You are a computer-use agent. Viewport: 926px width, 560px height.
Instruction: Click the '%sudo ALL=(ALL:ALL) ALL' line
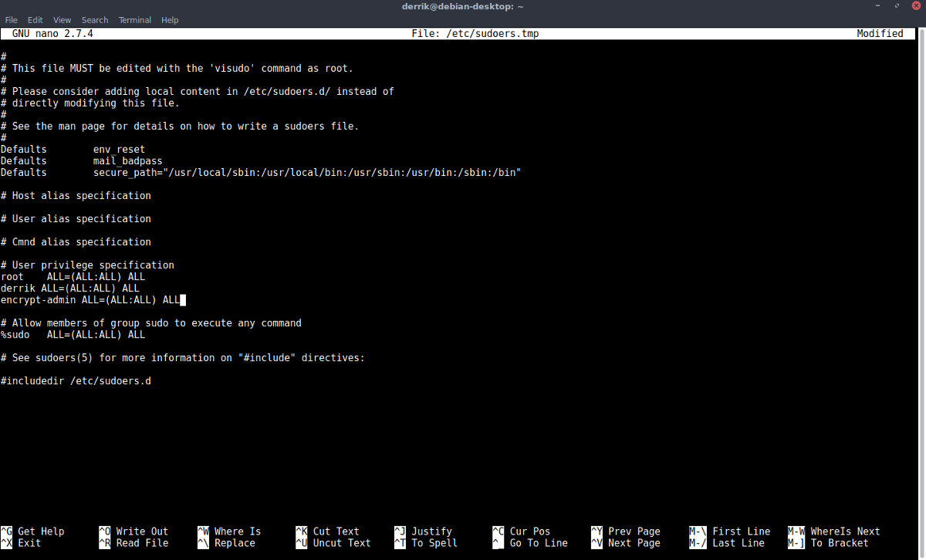click(x=73, y=335)
